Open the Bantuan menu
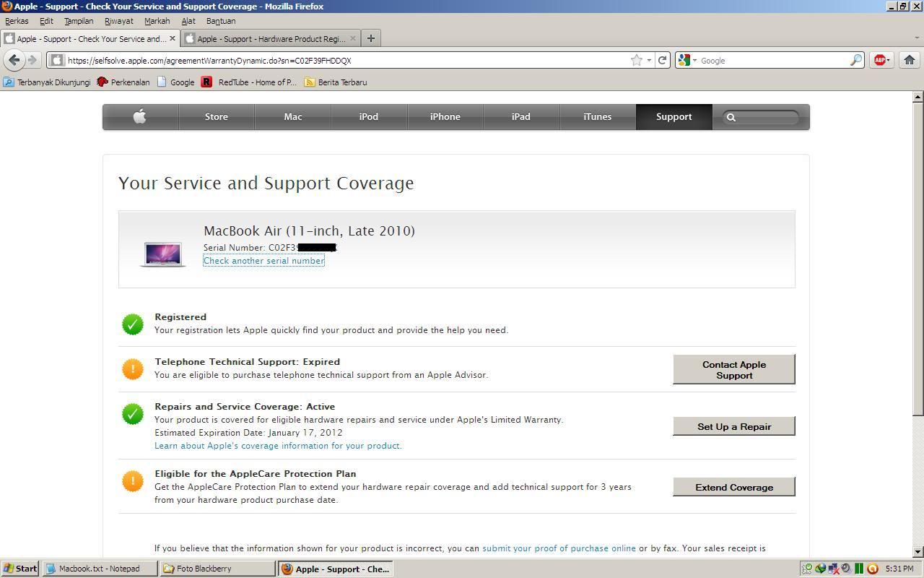The image size is (924, 578). tap(221, 21)
